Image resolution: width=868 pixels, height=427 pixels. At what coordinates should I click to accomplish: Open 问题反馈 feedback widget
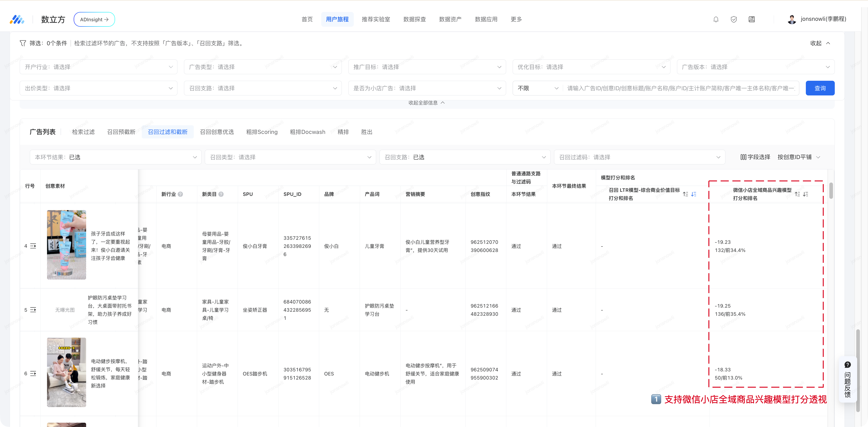(847, 380)
